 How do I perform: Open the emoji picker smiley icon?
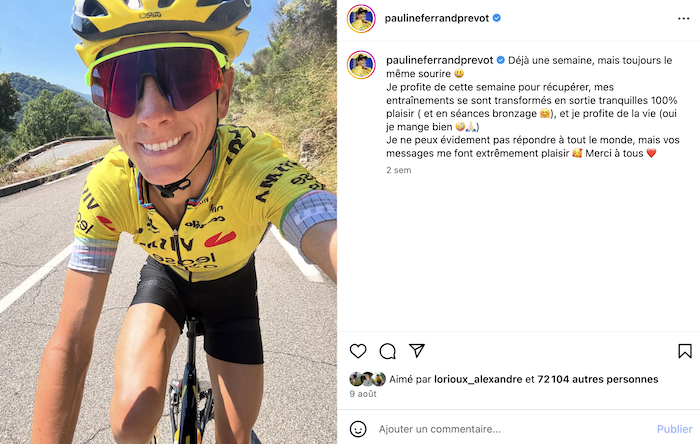[358, 429]
